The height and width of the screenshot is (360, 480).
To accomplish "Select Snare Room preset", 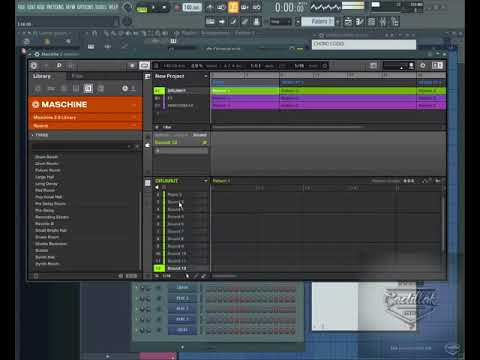I will [47, 237].
